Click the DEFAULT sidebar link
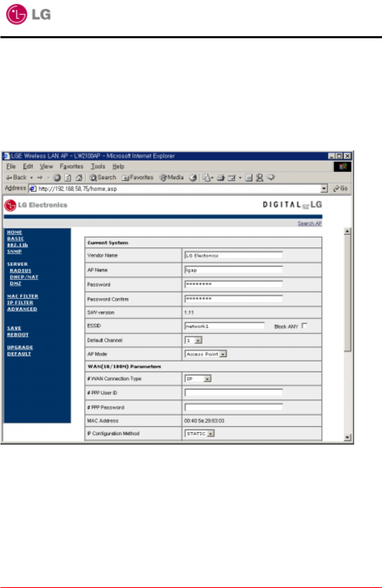The width and height of the screenshot is (382, 588). point(19,354)
